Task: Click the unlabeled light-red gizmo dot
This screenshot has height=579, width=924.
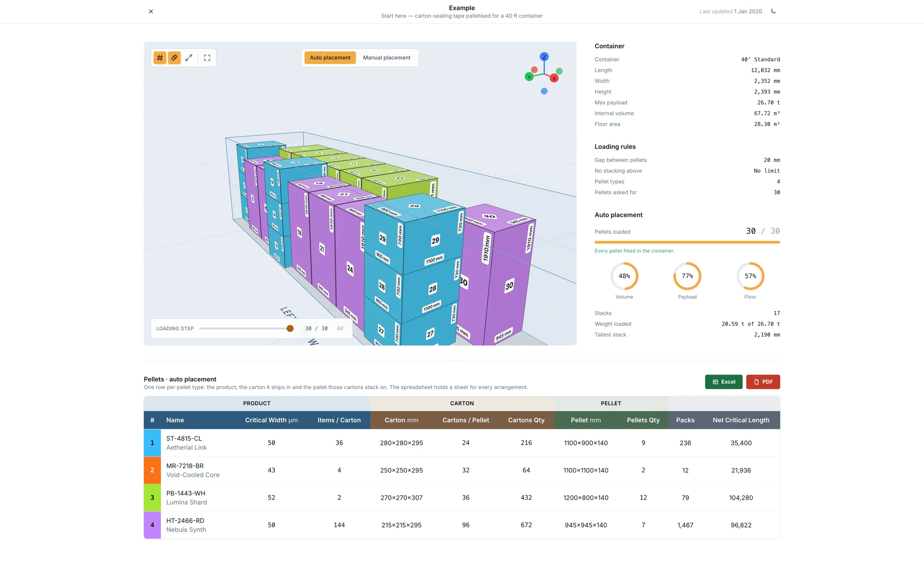Action: (x=534, y=70)
